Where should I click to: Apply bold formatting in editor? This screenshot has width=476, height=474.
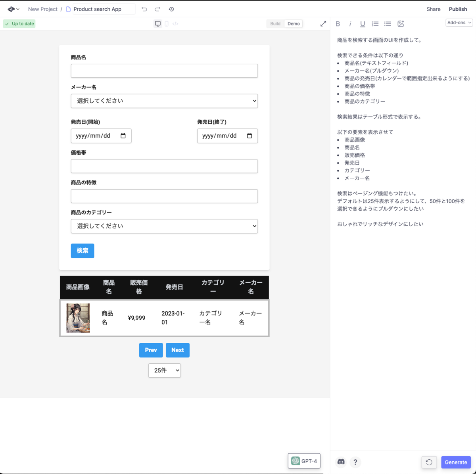click(338, 24)
